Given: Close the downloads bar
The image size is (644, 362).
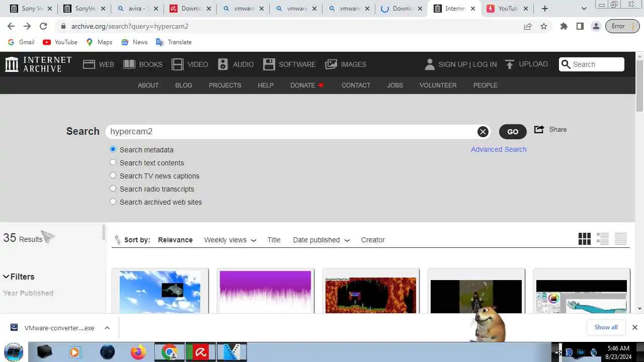Looking at the screenshot, I should click(635, 327).
